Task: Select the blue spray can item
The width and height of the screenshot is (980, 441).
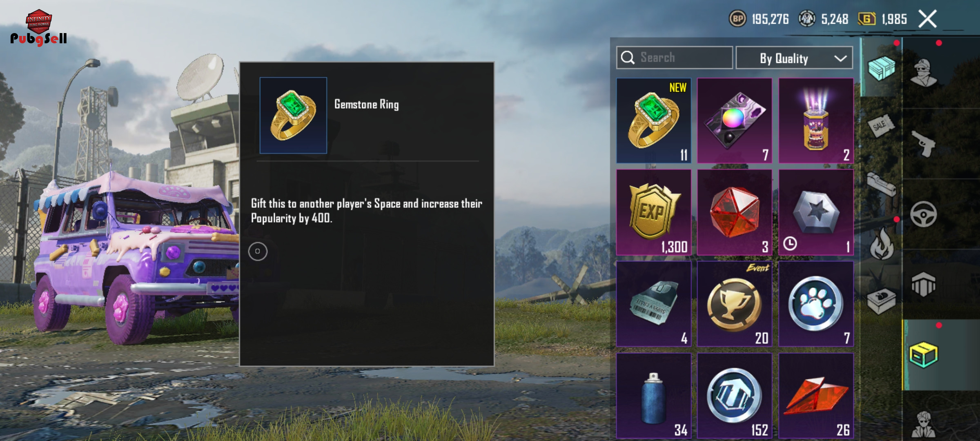Action: tap(653, 396)
